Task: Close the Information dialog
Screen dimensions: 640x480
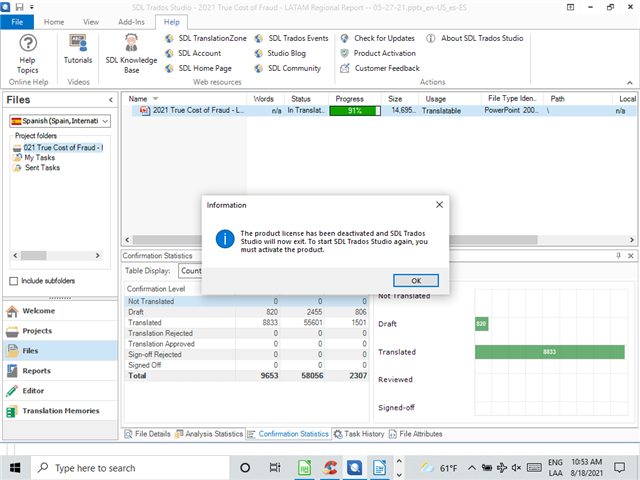Action: click(x=439, y=204)
